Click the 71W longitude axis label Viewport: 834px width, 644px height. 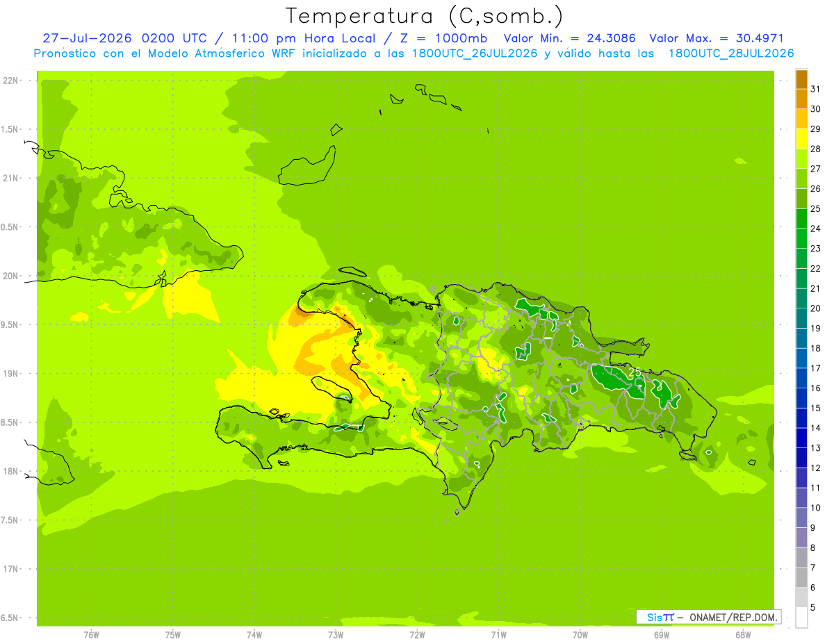tap(498, 635)
